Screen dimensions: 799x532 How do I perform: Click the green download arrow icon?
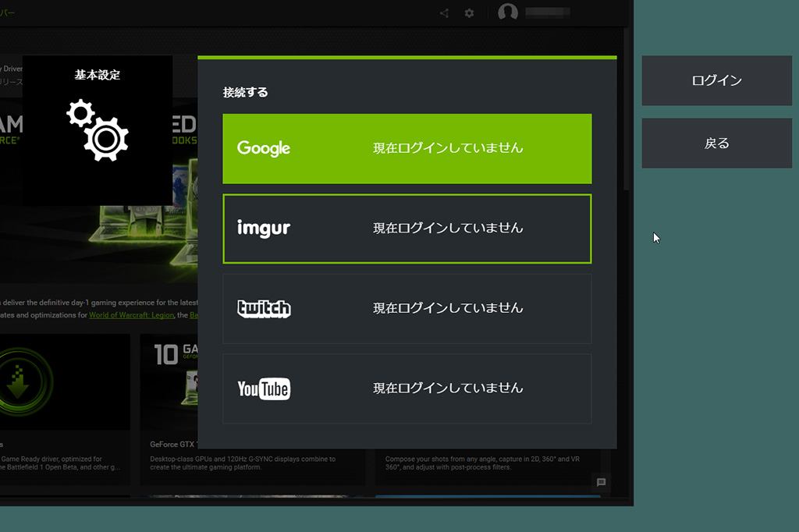pos(19,381)
